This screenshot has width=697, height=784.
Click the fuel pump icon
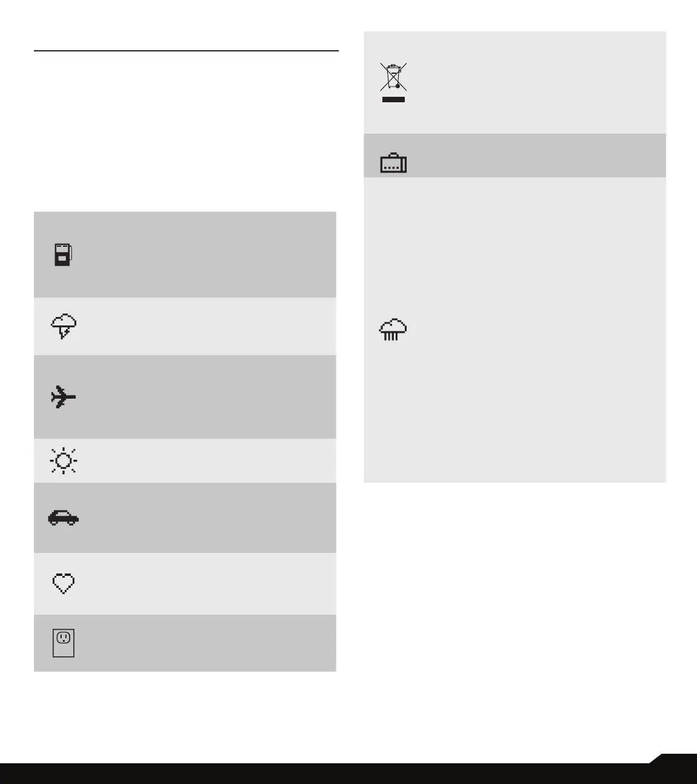tap(64, 255)
